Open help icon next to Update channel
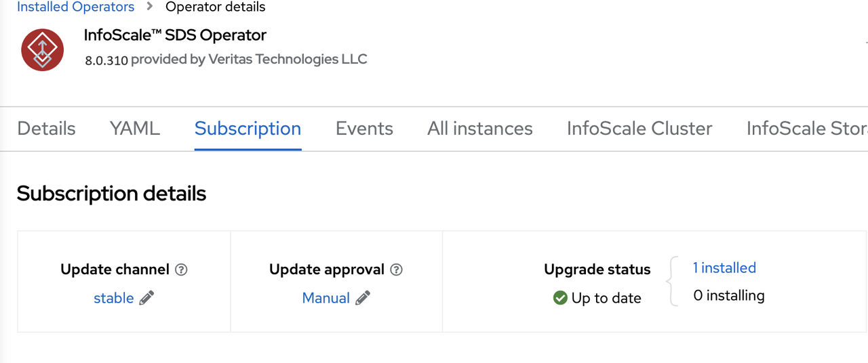 (181, 270)
